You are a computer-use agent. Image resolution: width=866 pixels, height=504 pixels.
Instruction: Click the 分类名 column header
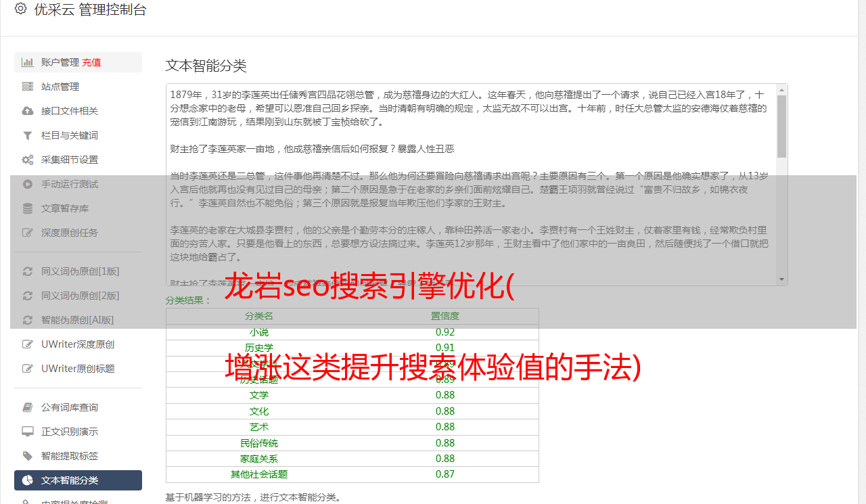tap(259, 316)
